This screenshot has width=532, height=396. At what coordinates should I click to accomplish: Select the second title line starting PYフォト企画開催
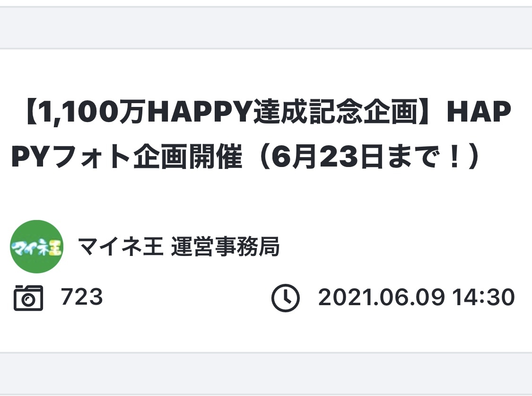click(x=247, y=157)
